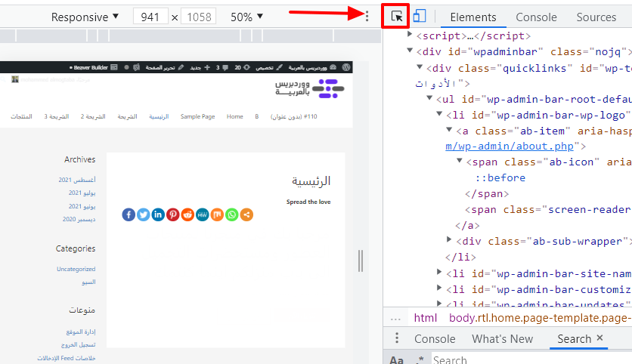Toggle regular expression (.*) in Search
Viewport: 632px width, 364px height.
(419, 359)
